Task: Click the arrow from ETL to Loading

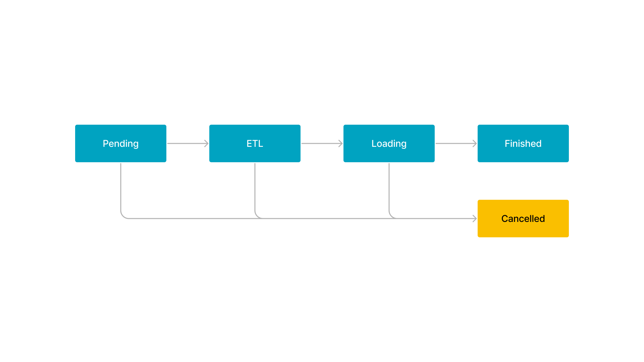Action: point(322,143)
